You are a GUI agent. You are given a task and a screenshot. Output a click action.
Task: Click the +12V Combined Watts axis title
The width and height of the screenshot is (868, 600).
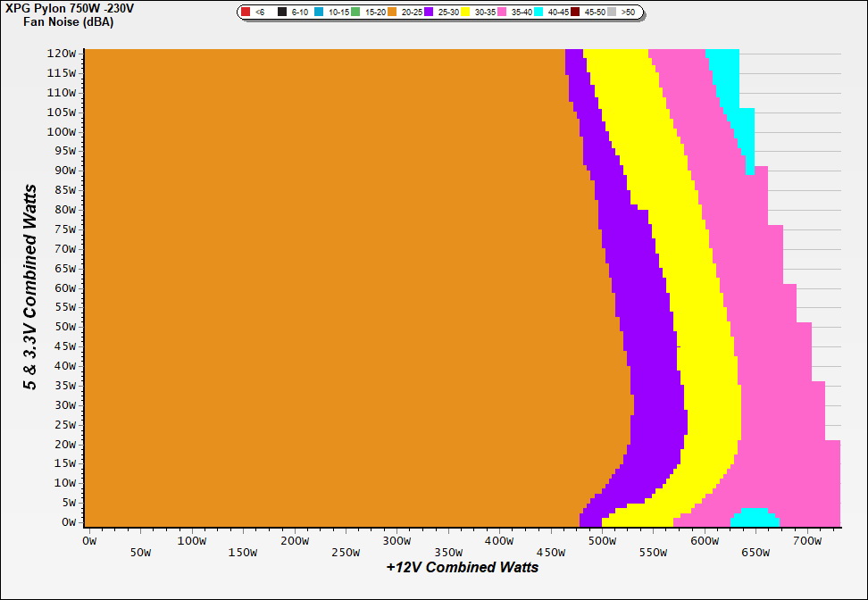pos(463,567)
